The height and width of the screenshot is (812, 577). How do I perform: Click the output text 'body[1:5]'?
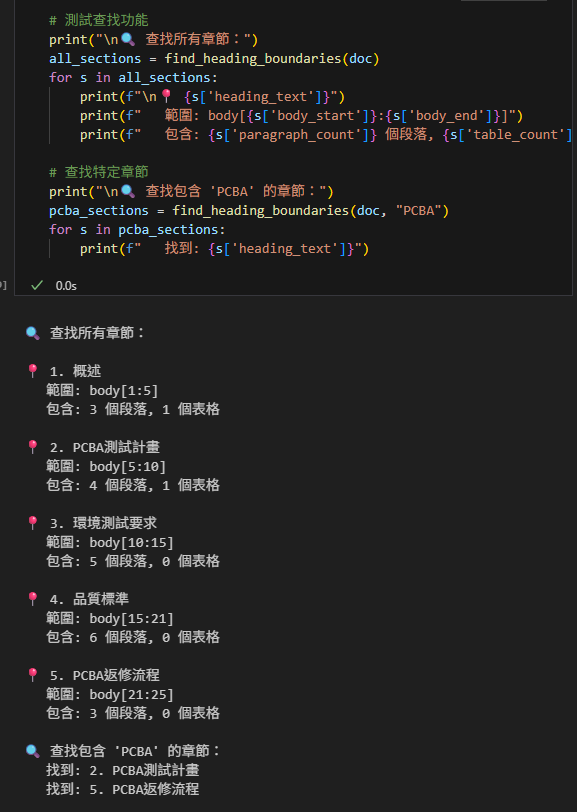click(124, 390)
